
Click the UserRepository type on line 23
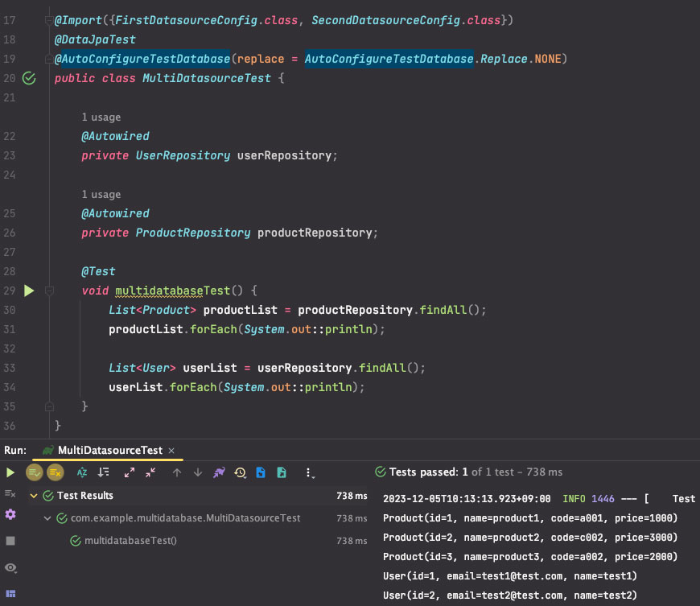[x=183, y=155]
